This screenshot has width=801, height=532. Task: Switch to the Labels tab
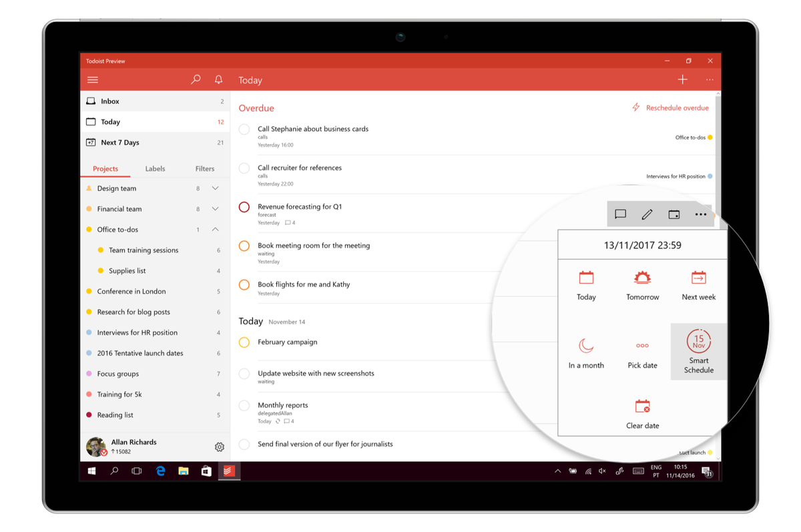155,168
